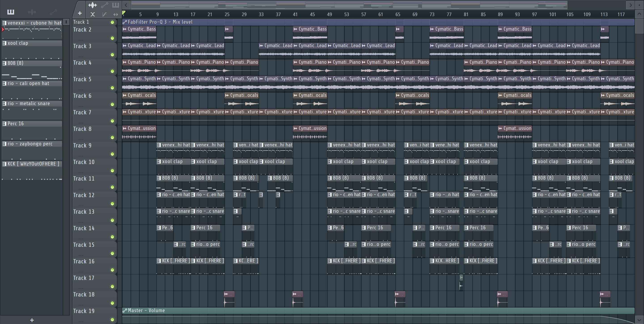Image resolution: width=644 pixels, height=324 pixels.
Task: Click the Perc 16 pattern icon in picker
Action: 4,124
